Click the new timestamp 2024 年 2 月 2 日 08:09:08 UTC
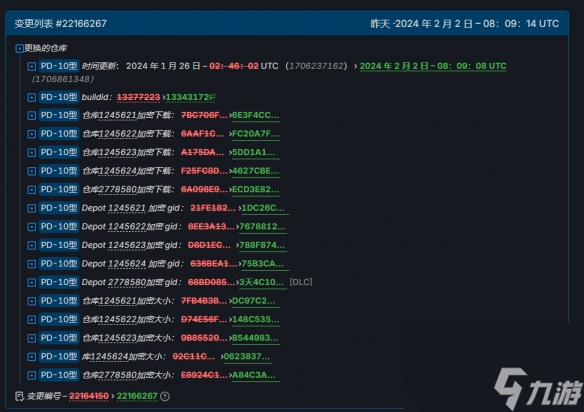This screenshot has height=412, width=584. point(433,66)
